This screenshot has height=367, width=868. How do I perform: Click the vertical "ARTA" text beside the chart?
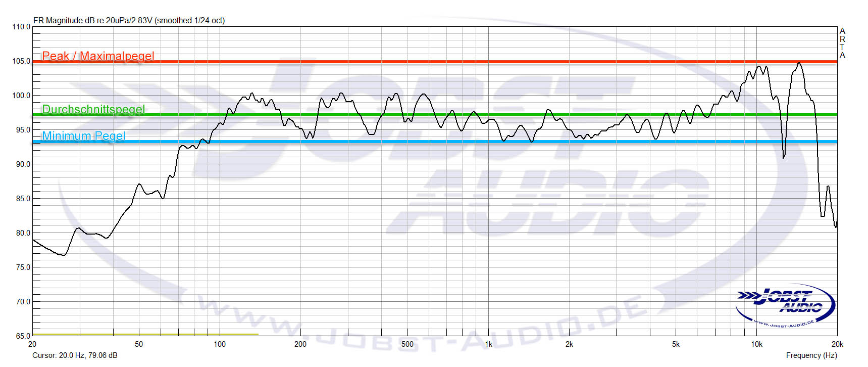[x=842, y=43]
